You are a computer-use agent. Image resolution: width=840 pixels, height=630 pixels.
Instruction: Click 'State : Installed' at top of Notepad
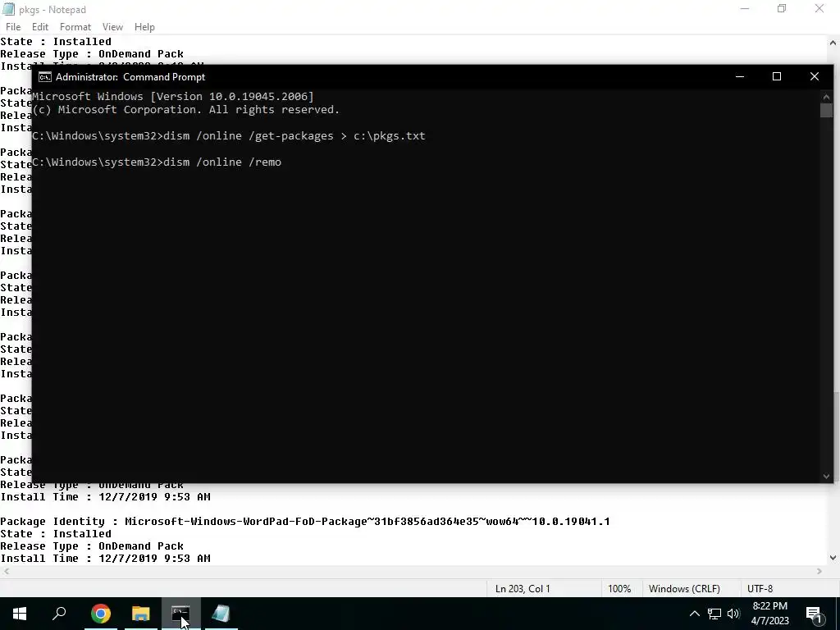[x=56, y=42]
